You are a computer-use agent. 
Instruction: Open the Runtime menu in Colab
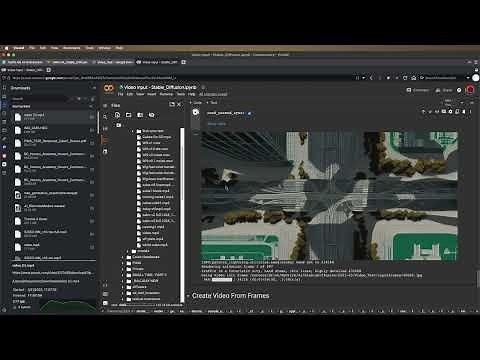pos(166,94)
